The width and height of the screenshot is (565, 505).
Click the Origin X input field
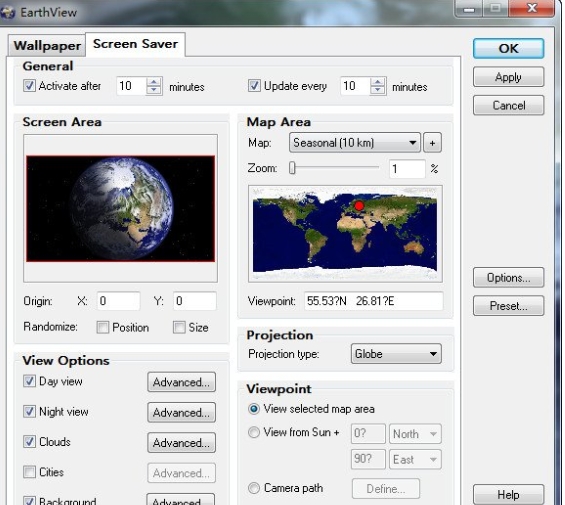(119, 301)
